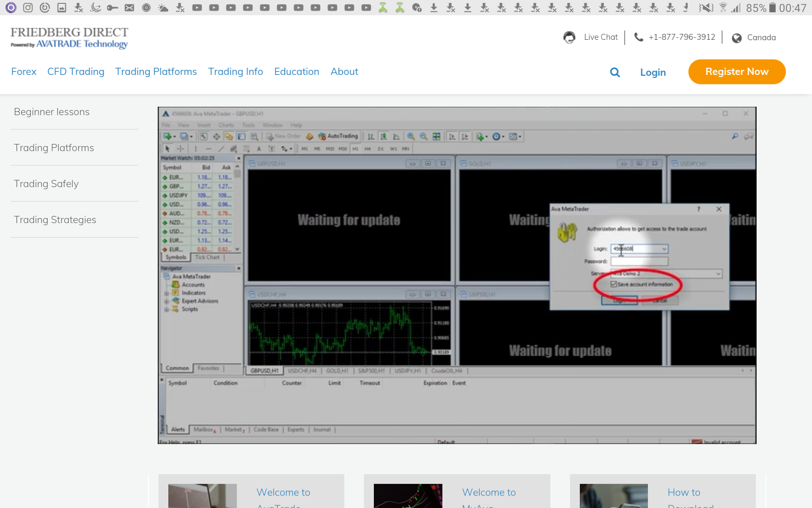This screenshot has height=508, width=812.
Task: Tap the battery indicator in the status bar
Action: pos(772,8)
